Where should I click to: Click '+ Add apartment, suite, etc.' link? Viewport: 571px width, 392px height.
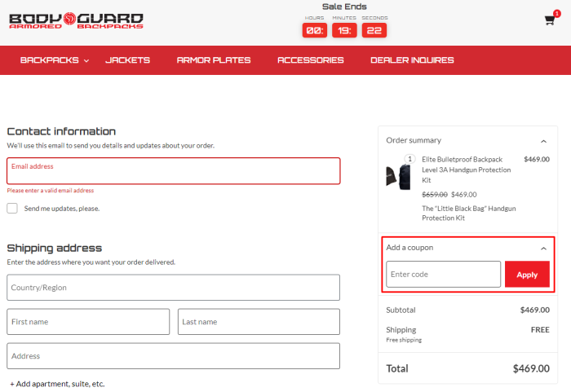click(x=57, y=384)
